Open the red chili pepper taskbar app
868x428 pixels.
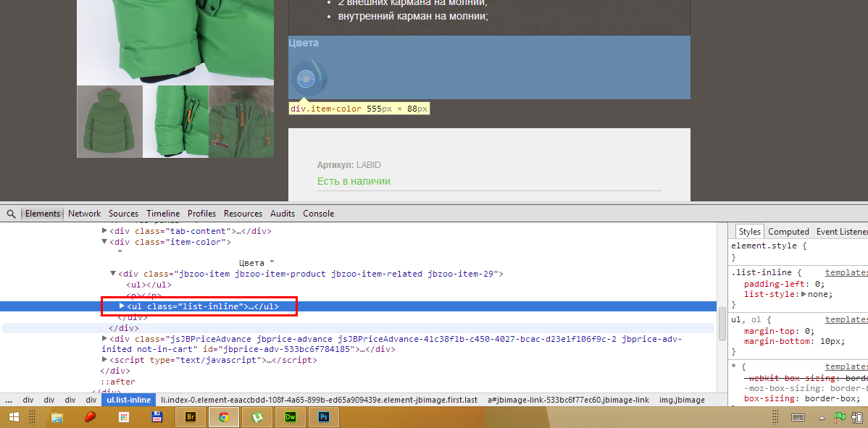91,417
